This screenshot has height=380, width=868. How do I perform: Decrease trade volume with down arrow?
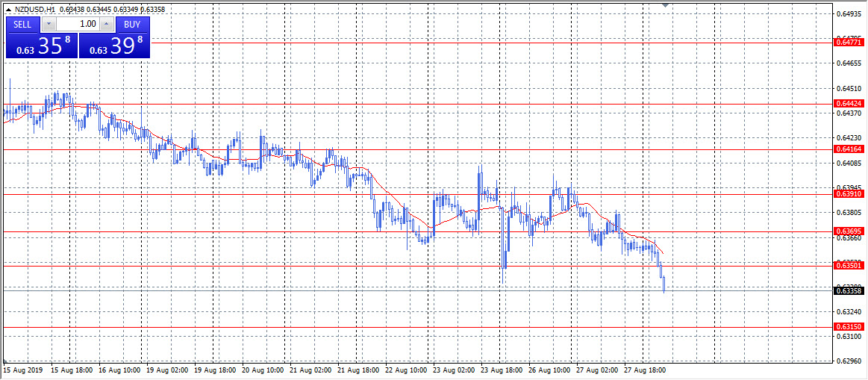pos(49,24)
